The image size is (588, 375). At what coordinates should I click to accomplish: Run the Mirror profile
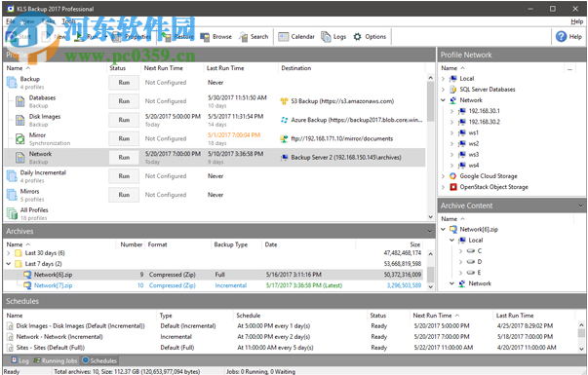point(124,138)
